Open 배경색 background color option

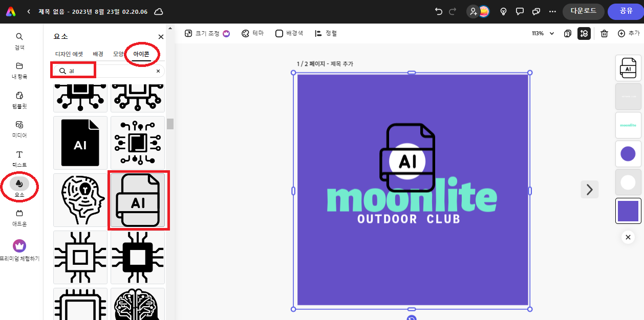tap(289, 33)
